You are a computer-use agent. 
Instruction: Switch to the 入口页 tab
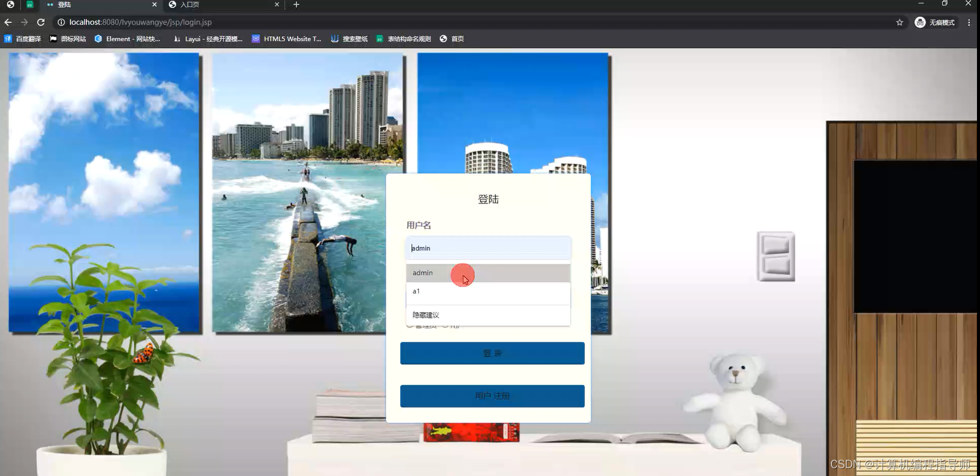pyautogui.click(x=223, y=4)
